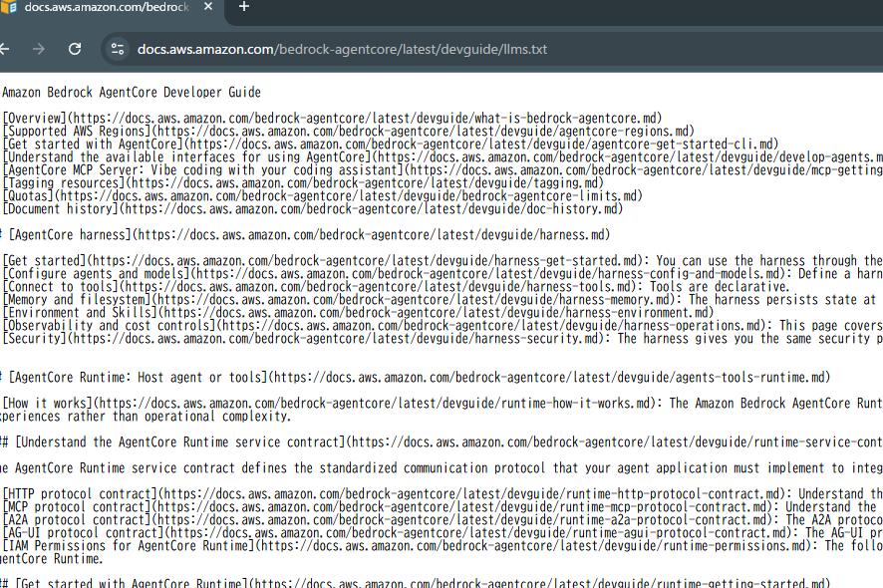Click '[Understand the available interfaces for using AgentCore]' line
This screenshot has width=883, height=588.
[442, 157]
